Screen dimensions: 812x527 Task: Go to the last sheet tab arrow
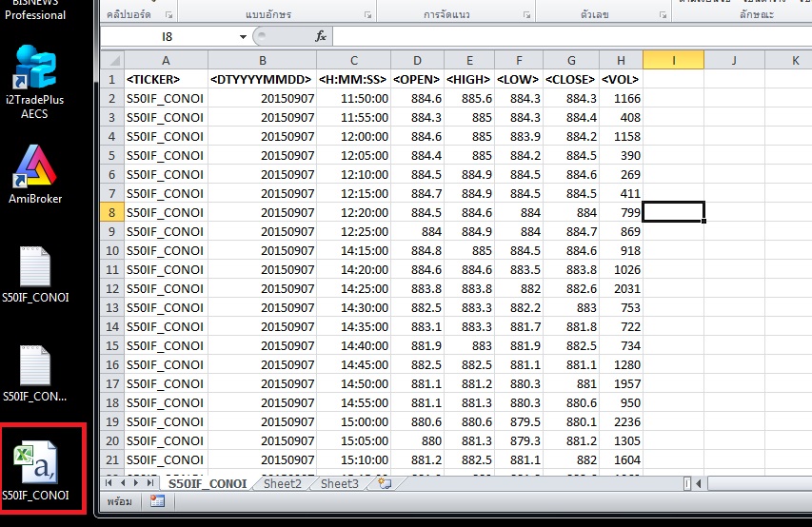tap(149, 483)
